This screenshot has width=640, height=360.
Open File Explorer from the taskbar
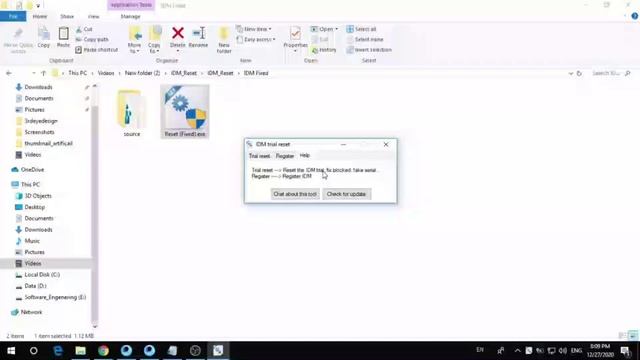click(80, 351)
